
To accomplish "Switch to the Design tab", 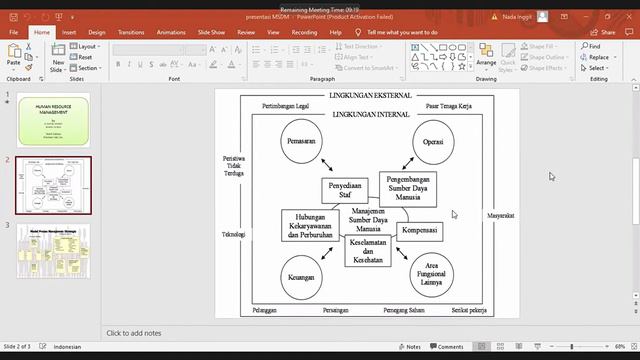I will click(x=97, y=32).
